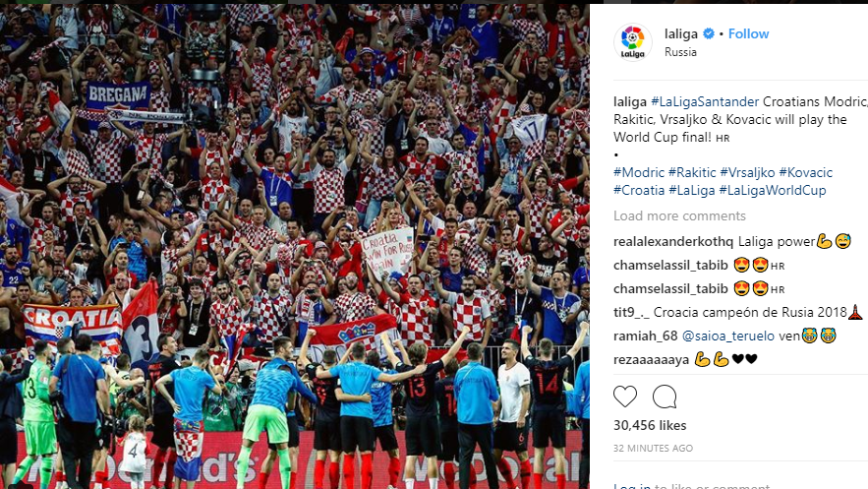Screen dimensions: 868x489
Task: Open the @saioa_teruelo mention
Action: pyautogui.click(x=728, y=336)
